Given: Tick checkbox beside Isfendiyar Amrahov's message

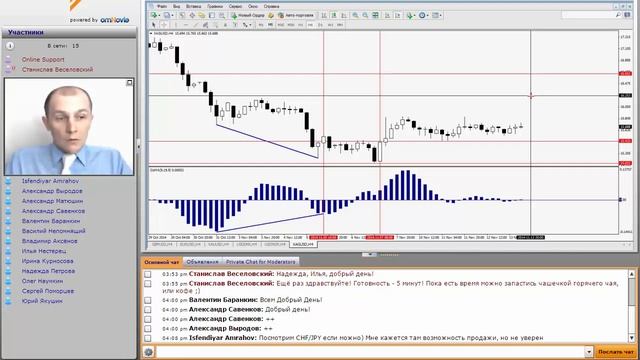Looking at the screenshot, I should click(148, 338).
